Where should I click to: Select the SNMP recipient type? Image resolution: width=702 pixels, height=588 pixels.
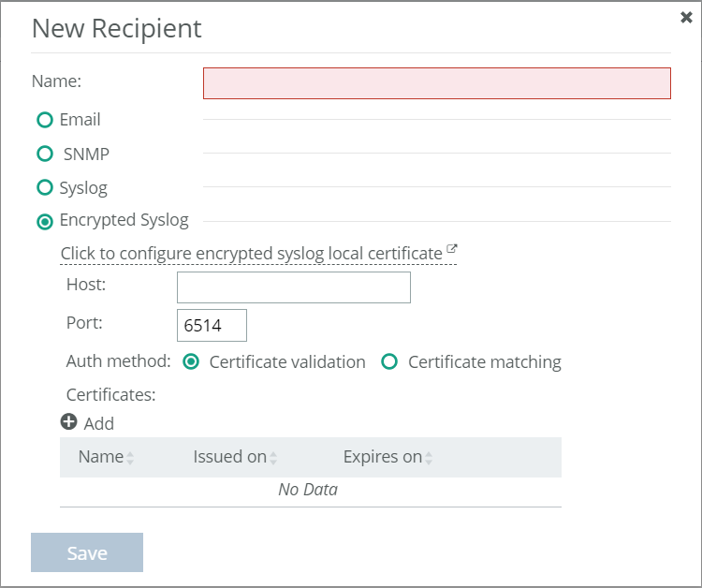44,154
